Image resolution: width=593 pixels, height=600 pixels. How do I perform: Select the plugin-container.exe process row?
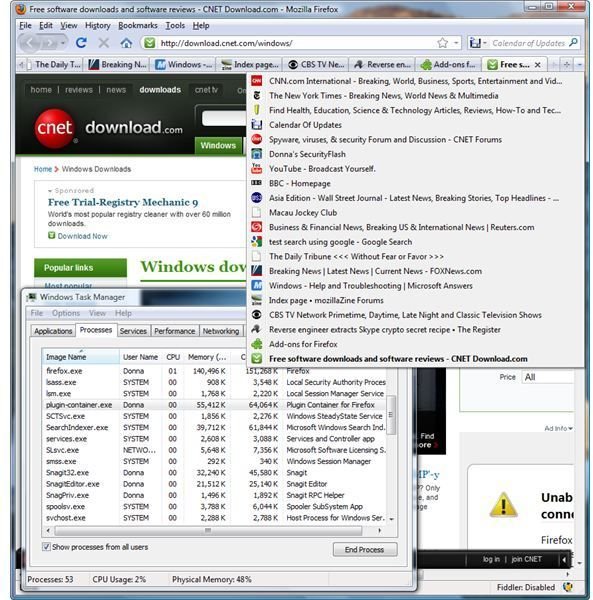(214, 405)
